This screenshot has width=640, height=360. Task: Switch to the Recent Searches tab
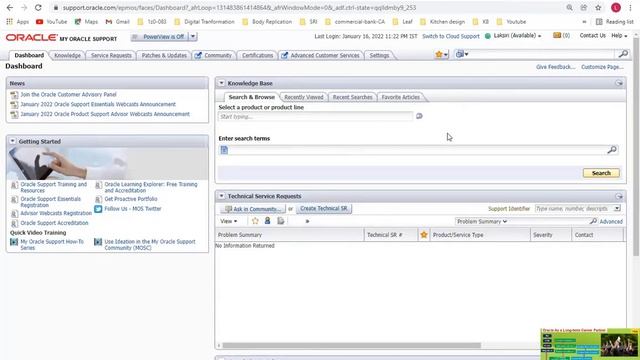pos(352,97)
